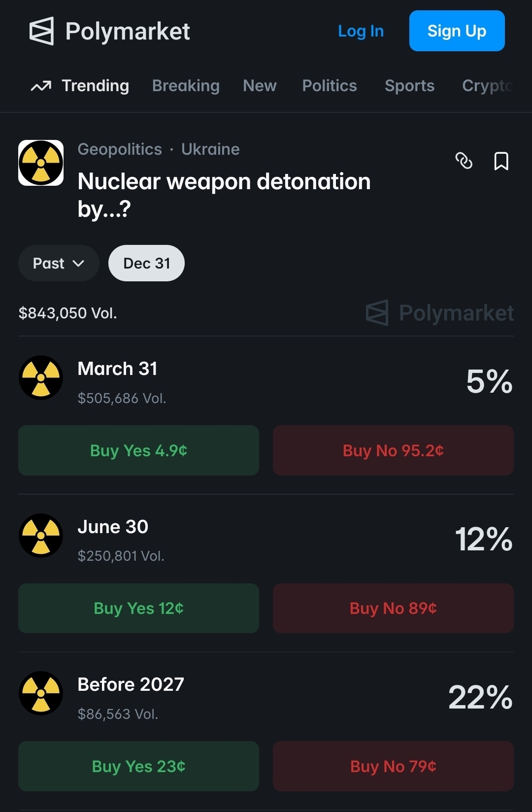Buy Yes at 23¢ for Before 2027
This screenshot has width=532, height=812.
point(138,766)
